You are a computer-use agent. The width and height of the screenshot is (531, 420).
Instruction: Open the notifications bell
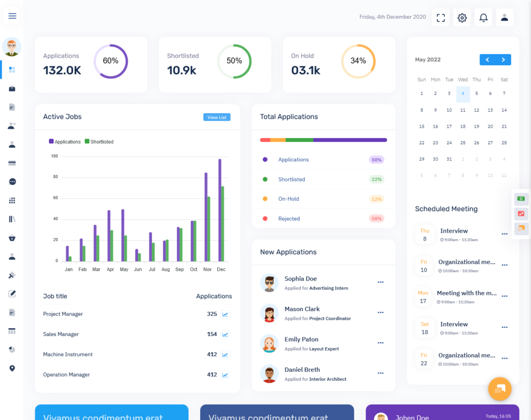[x=483, y=18]
